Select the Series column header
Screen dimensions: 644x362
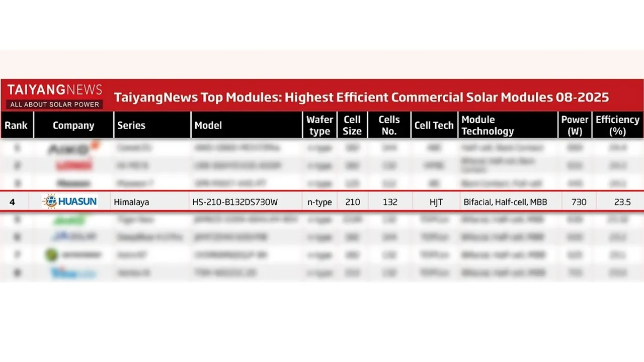(131, 125)
